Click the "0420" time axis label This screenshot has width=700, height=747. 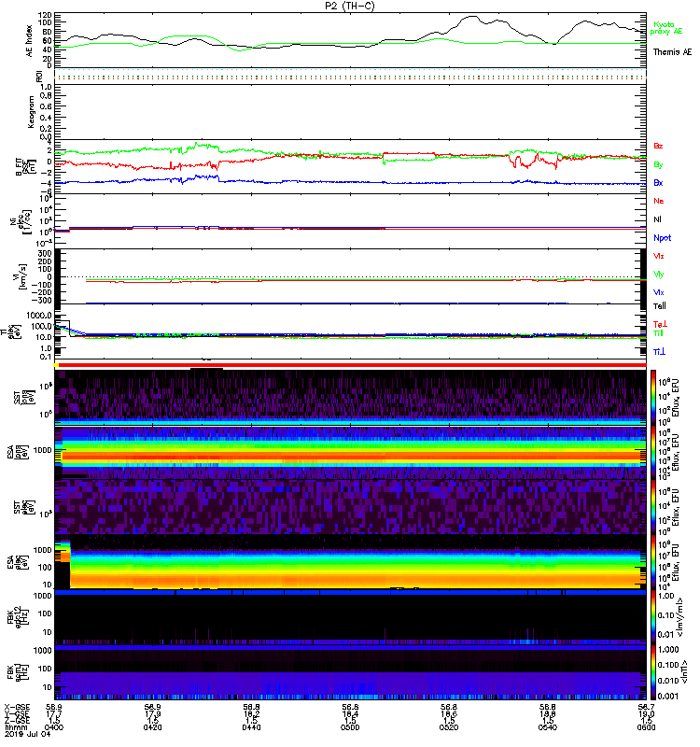tap(152, 727)
